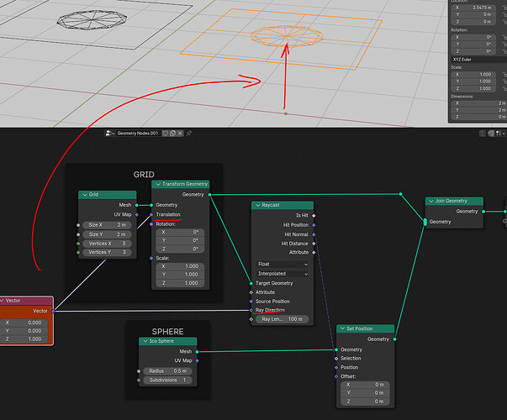The image size is (507, 420).
Task: Edit sidebar Dimensions X 2 m field
Action: [x=479, y=103]
